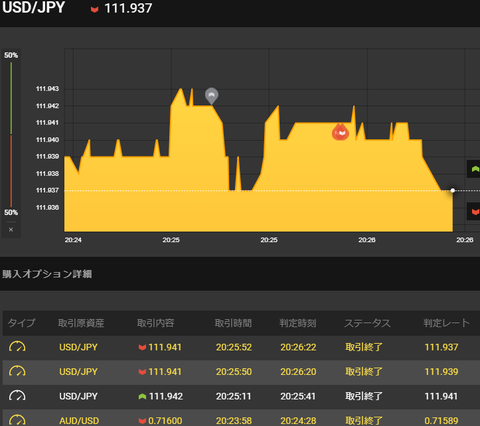Click the gauge icon in the 20:25:52 trade row
Image resolution: width=480 pixels, height=426 pixels.
click(17, 347)
